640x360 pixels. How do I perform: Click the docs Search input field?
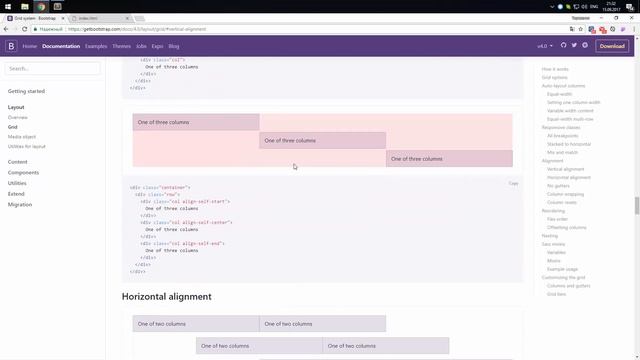[x=52, y=69]
